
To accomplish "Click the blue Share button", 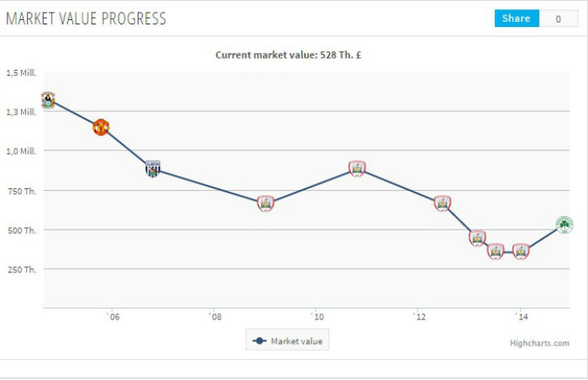I will (516, 18).
